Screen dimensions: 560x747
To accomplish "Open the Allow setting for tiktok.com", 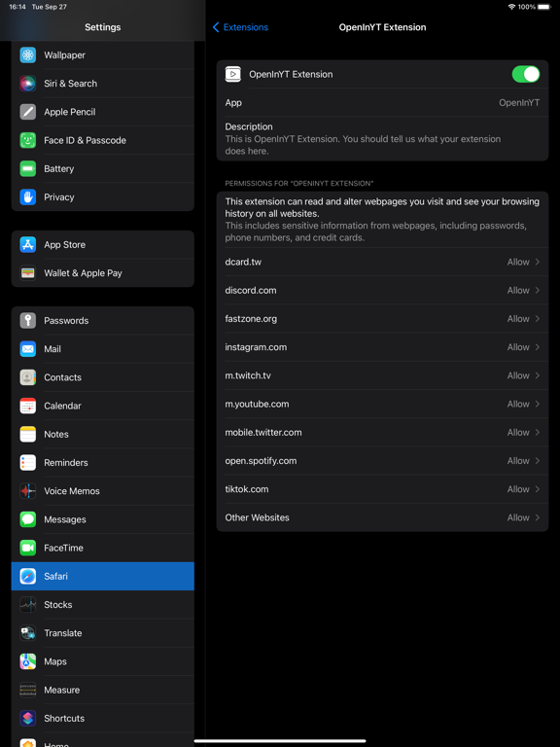I will (382, 489).
